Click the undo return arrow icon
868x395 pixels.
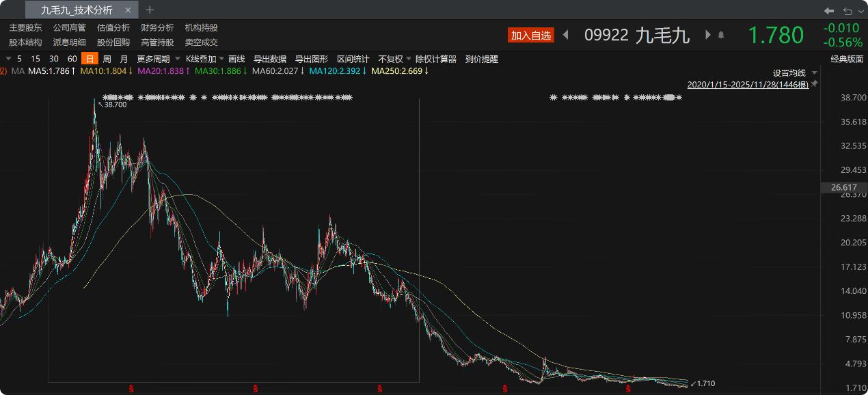(847, 10)
